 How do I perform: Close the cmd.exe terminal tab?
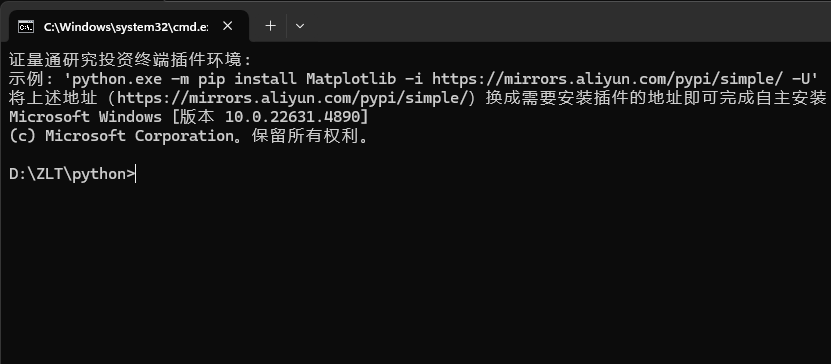(228, 26)
